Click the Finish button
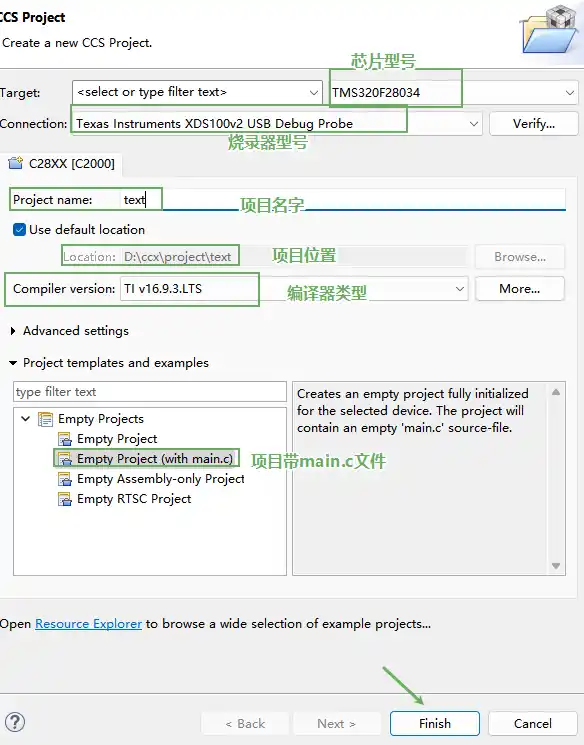 point(435,723)
